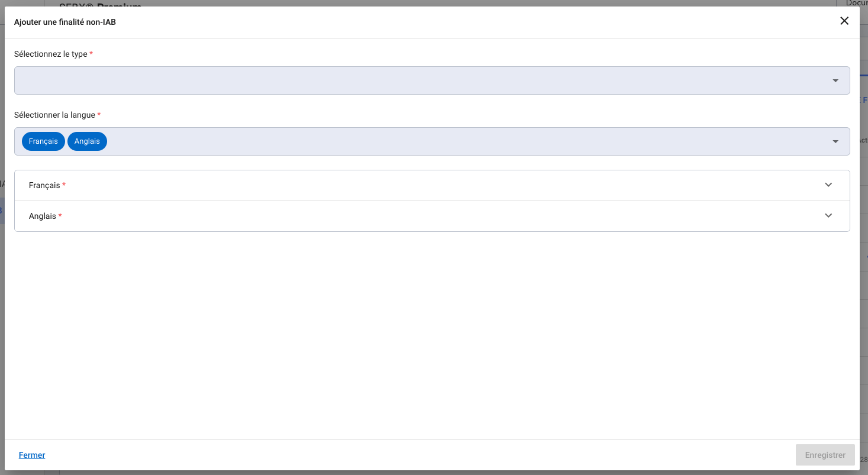Click the red asterisk beside "Sélectionnez le type"
Image resolution: width=868 pixels, height=475 pixels.
(91, 54)
